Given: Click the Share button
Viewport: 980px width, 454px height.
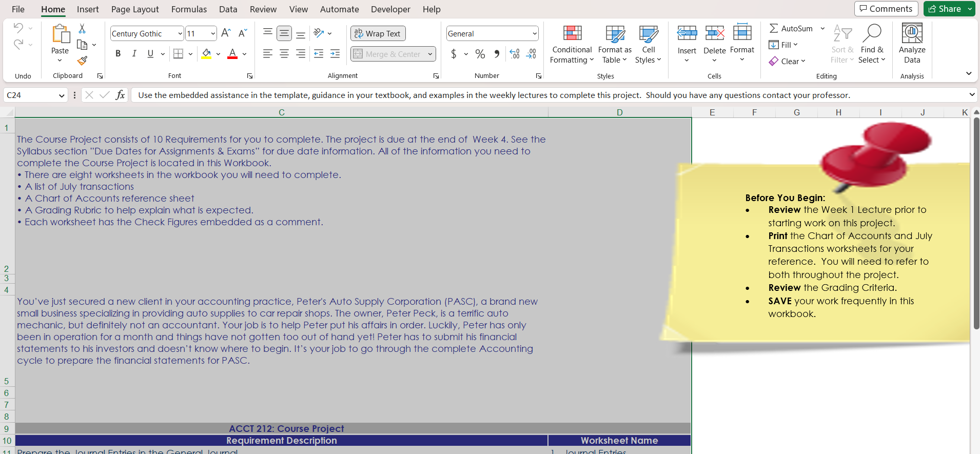Looking at the screenshot, I should 945,9.
